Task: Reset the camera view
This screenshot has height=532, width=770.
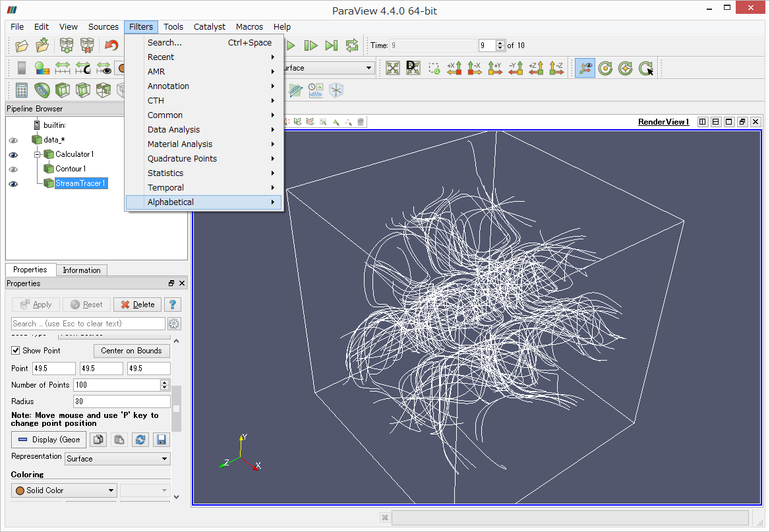Action: 393,68
